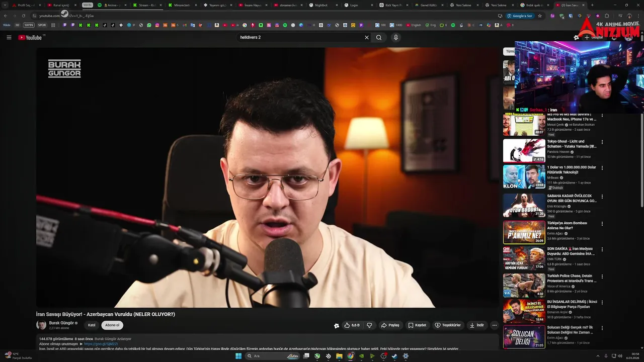Open options for Tokyo Ghoul video
This screenshot has width=644, height=362.
tap(602, 142)
